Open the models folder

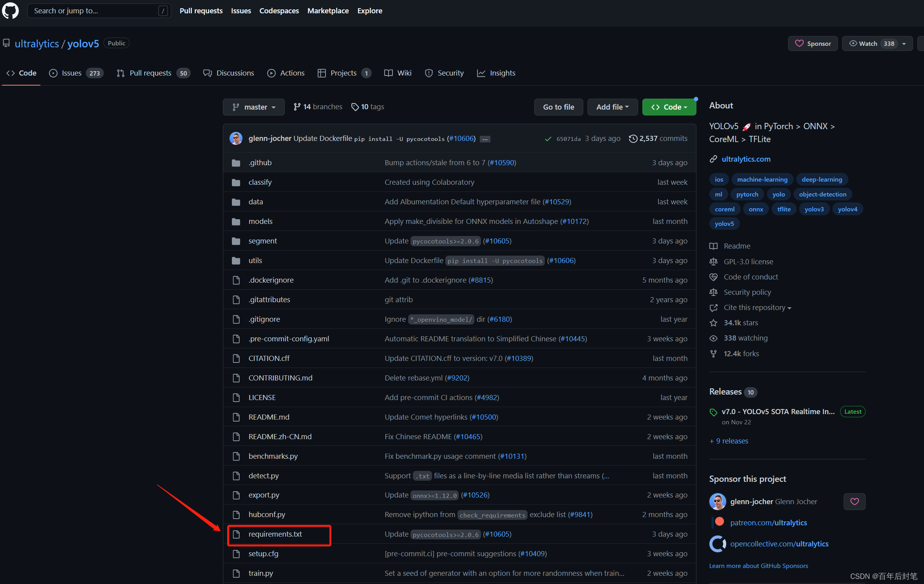tap(260, 222)
